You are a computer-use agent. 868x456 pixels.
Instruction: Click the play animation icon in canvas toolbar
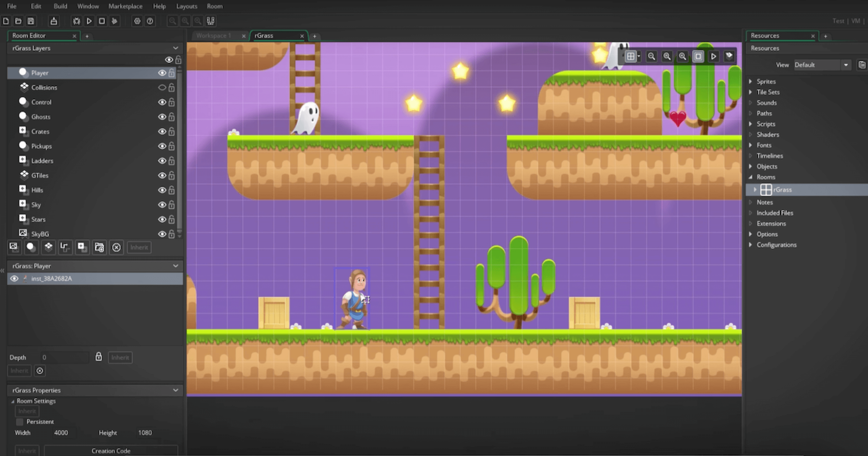click(x=714, y=56)
